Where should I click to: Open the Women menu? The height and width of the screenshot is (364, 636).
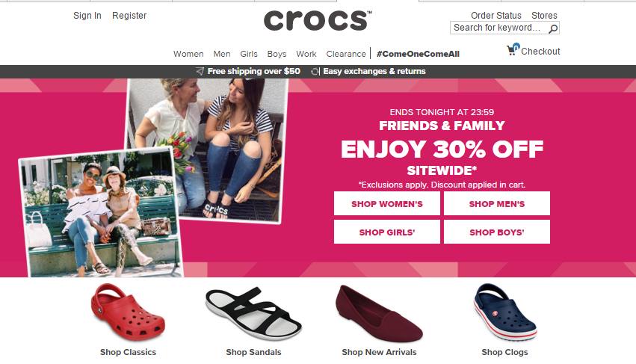click(188, 54)
